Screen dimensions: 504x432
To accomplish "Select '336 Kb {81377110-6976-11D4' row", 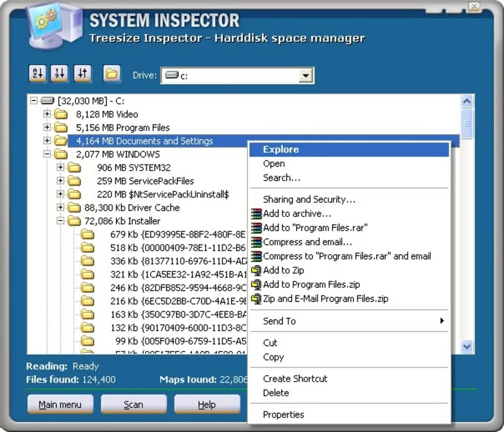I will tap(178, 261).
